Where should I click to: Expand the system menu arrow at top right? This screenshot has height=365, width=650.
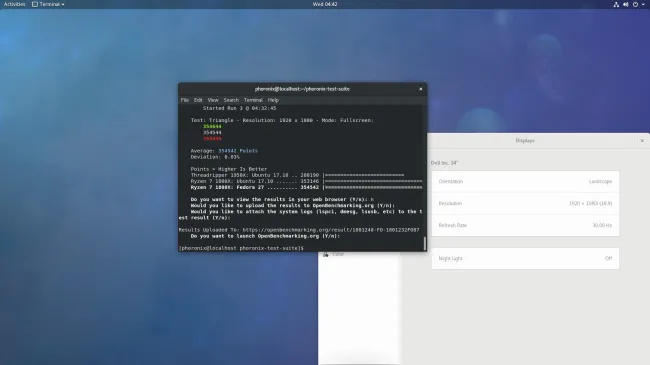click(643, 5)
